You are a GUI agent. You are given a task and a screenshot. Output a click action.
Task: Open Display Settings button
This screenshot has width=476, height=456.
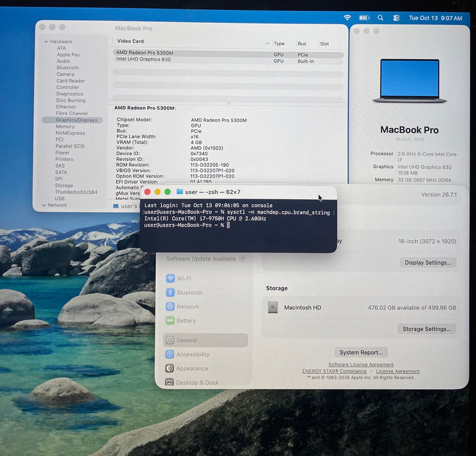(428, 263)
